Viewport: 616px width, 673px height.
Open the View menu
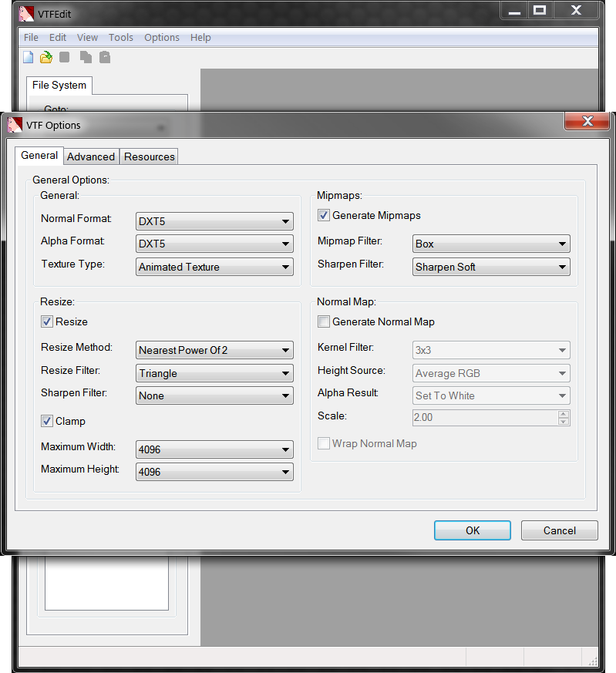coord(88,37)
